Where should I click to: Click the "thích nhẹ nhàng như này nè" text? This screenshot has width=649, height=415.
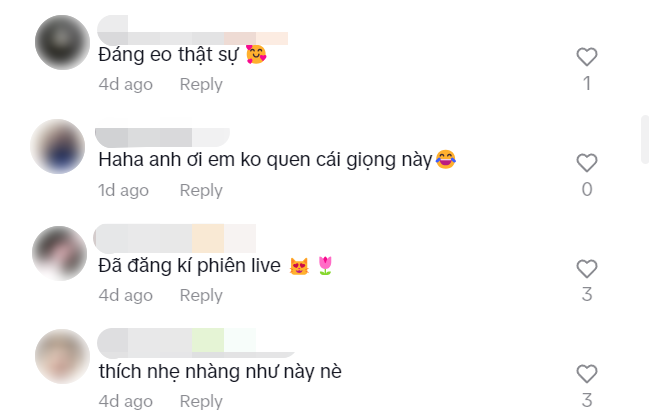point(220,372)
